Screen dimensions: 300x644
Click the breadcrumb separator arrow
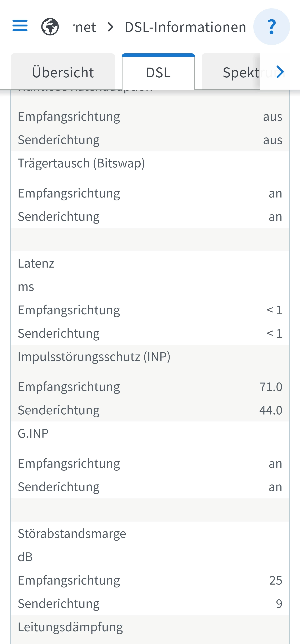coord(110,27)
